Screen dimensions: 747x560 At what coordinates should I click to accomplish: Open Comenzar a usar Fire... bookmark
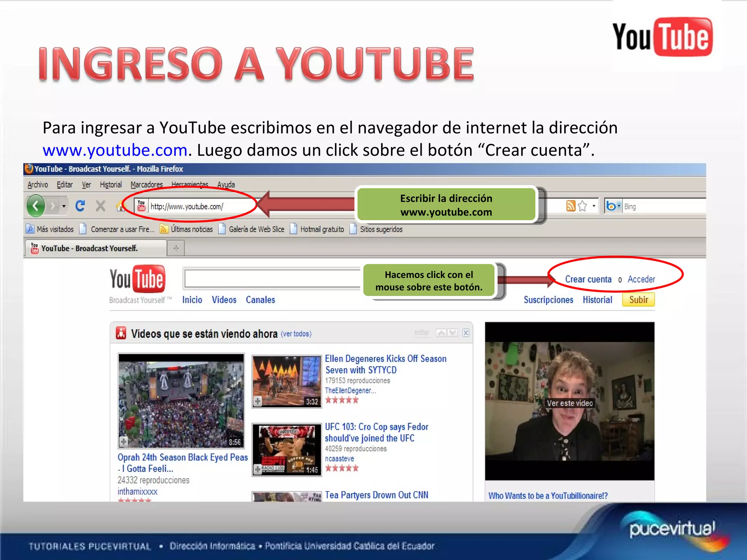click(117, 229)
